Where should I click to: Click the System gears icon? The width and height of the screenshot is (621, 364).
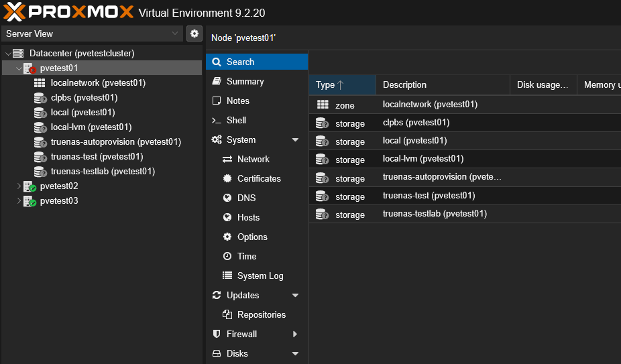click(x=217, y=139)
